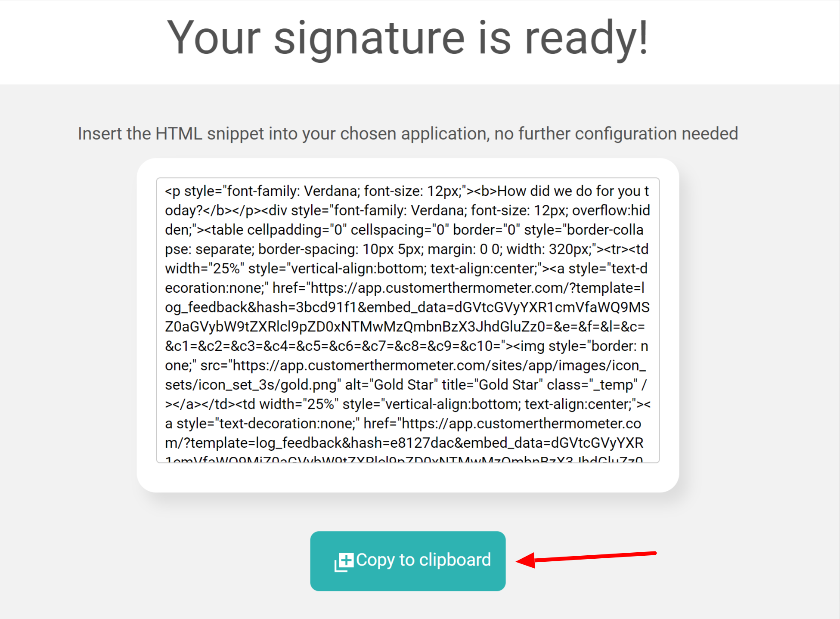Click the white card padding below the snippet box
840x619 pixels.
(x=408, y=477)
